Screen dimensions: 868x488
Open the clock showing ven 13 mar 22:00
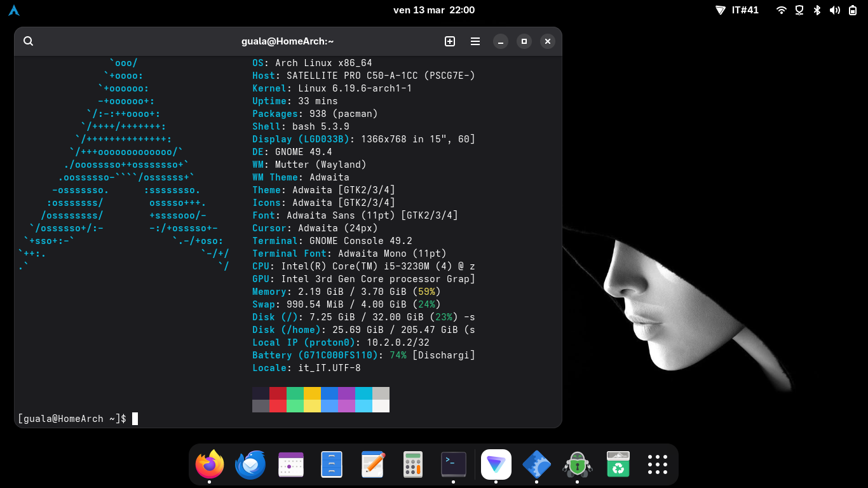click(x=434, y=10)
